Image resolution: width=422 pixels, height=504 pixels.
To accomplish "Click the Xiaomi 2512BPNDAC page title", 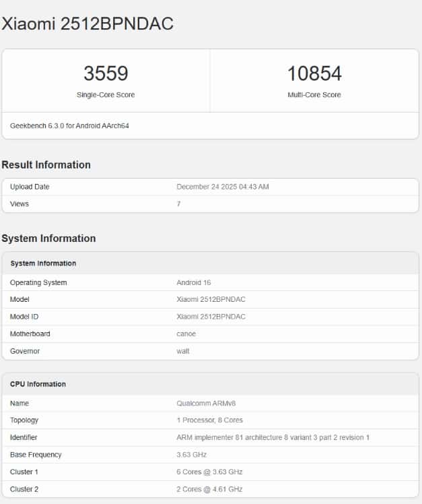I will 87,24.
